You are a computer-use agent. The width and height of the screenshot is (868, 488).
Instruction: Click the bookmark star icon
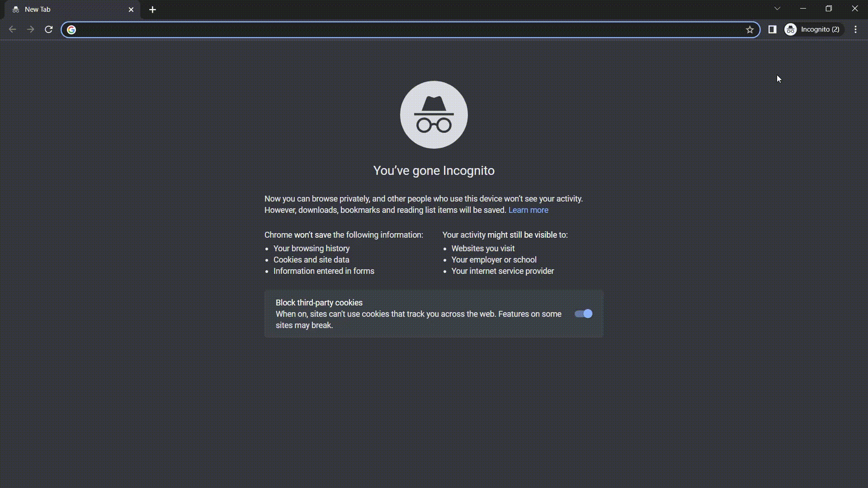pyautogui.click(x=750, y=29)
